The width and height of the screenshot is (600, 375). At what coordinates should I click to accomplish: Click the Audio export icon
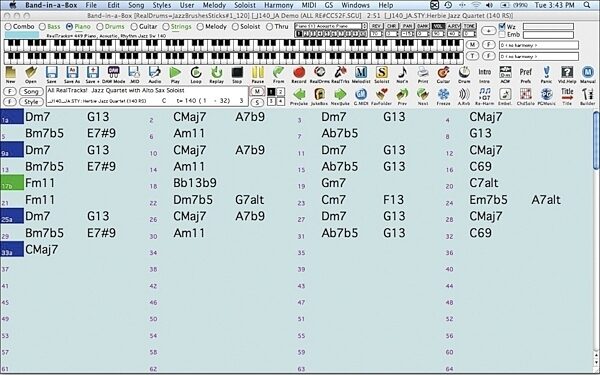pyautogui.click(x=155, y=74)
